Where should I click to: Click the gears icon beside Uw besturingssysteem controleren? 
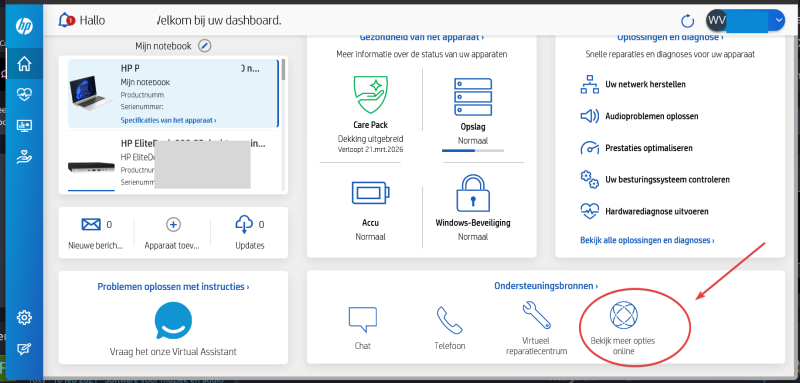point(590,180)
